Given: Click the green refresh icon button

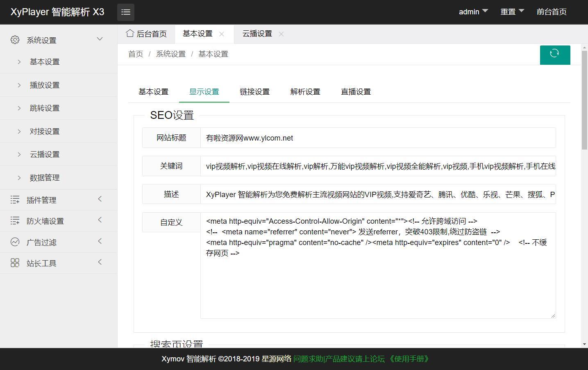Looking at the screenshot, I should click(x=555, y=54).
